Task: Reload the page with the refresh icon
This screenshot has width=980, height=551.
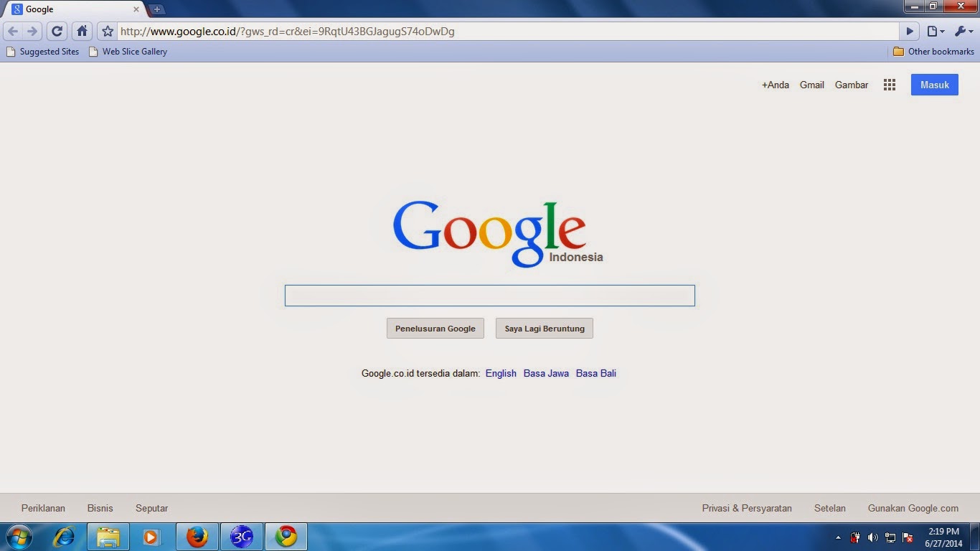Action: coord(57,32)
